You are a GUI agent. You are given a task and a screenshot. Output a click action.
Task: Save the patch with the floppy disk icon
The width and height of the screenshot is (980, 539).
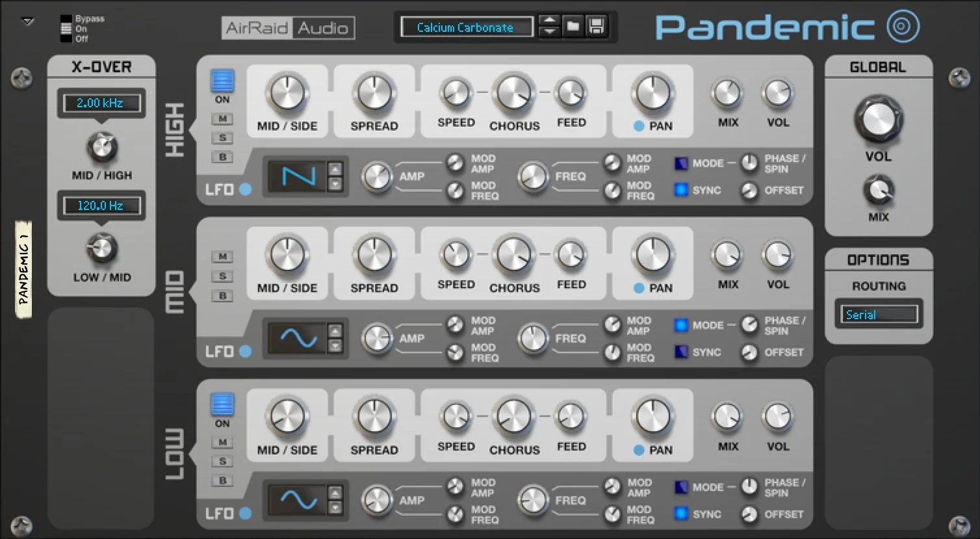point(596,27)
